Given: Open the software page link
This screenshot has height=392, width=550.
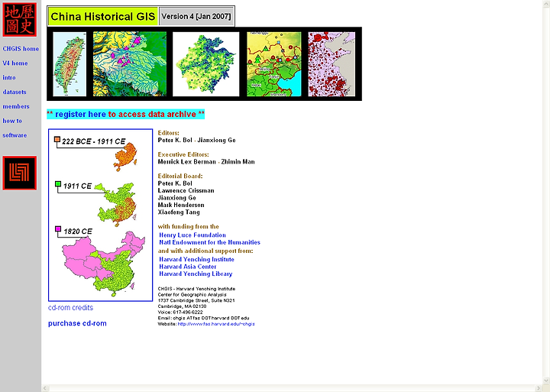Looking at the screenshot, I should 15,135.
